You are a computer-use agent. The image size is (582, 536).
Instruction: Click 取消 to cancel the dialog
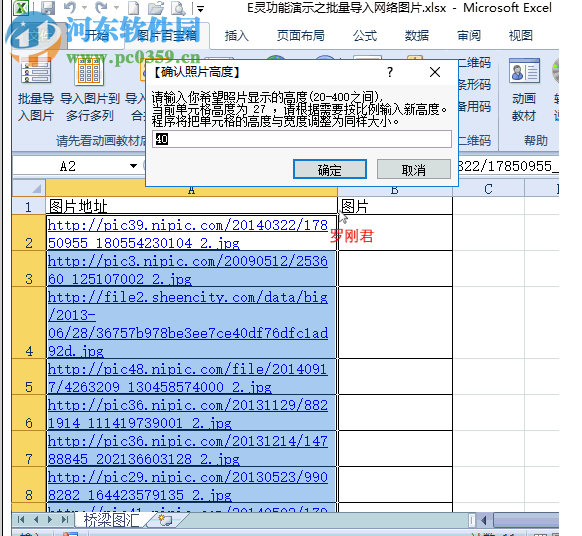tap(414, 169)
